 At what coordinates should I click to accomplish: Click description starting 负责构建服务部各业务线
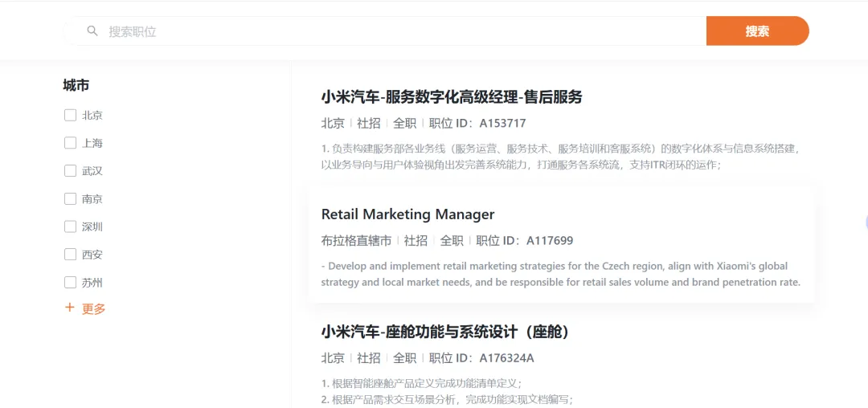pyautogui.click(x=561, y=157)
